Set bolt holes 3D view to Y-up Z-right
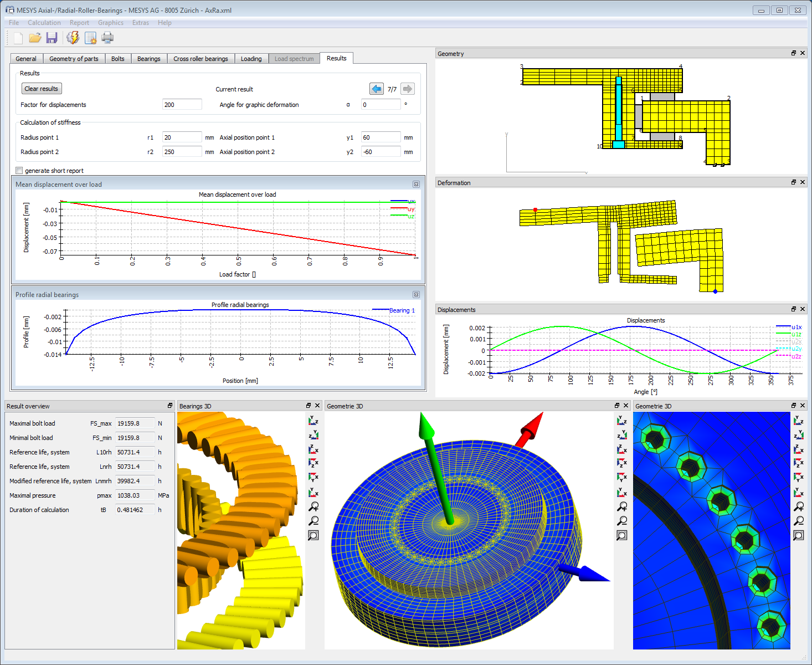The height and width of the screenshot is (665, 812). [x=799, y=421]
